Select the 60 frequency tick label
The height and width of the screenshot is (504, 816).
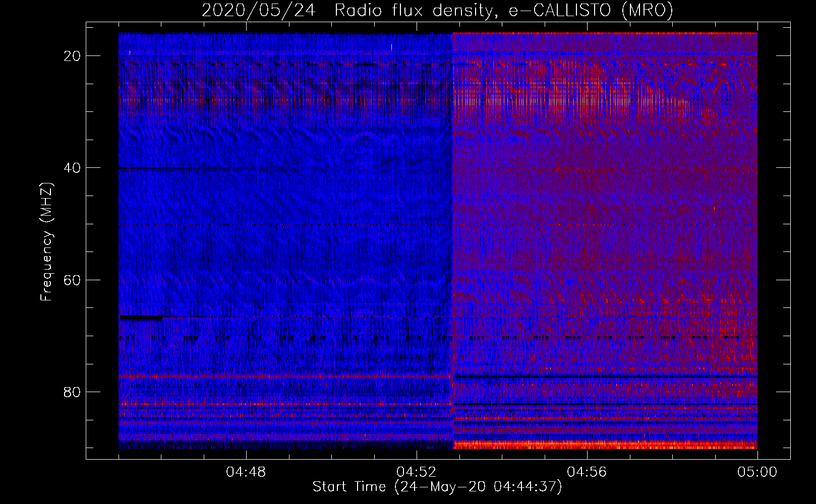[x=73, y=280]
